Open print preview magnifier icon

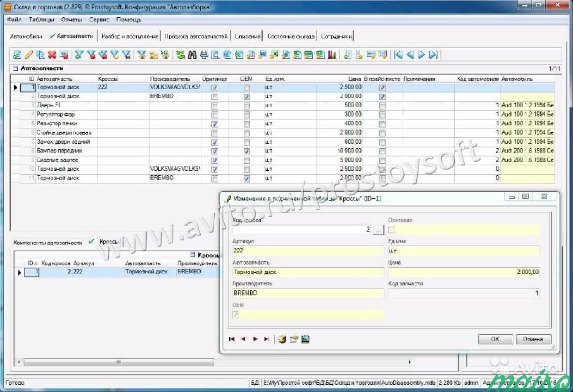click(215, 55)
